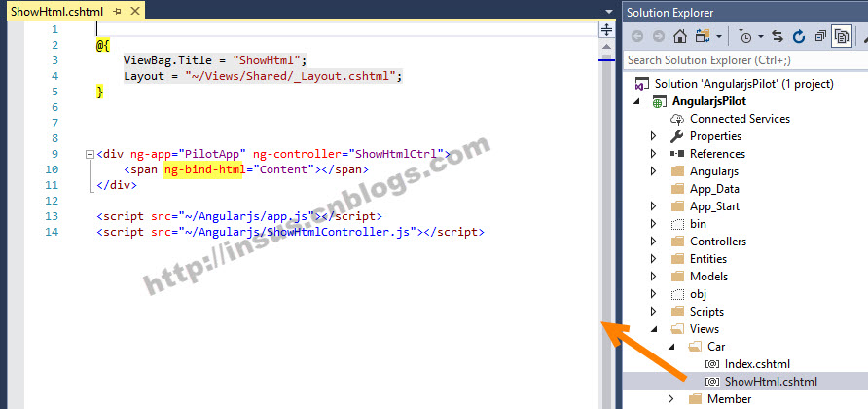Screen dimensions: 868x409
Task: Click the References icon
Action: 676,154
